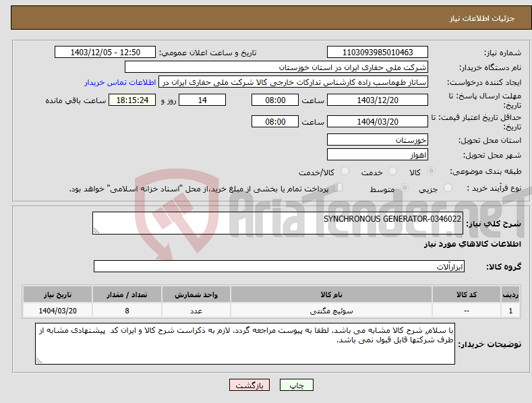The width and height of the screenshot is (532, 403).
Task: Click the response deadline time 08:00 field
Action: [x=275, y=100]
